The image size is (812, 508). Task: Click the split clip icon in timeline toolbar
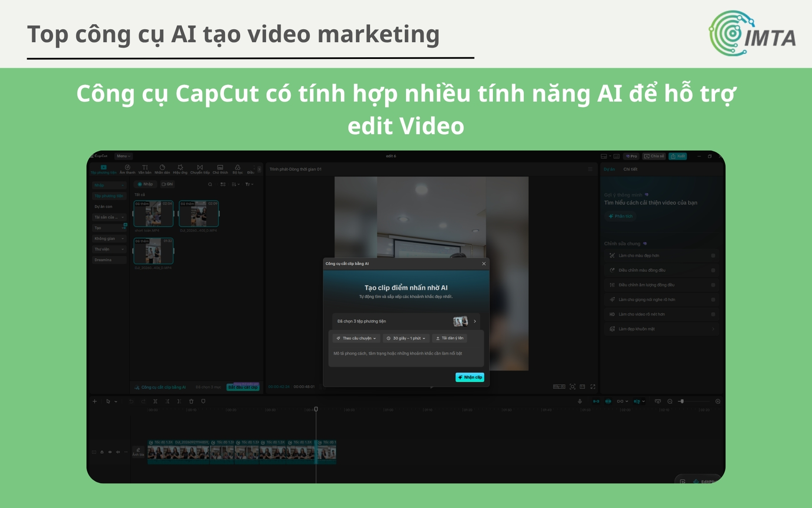155,401
